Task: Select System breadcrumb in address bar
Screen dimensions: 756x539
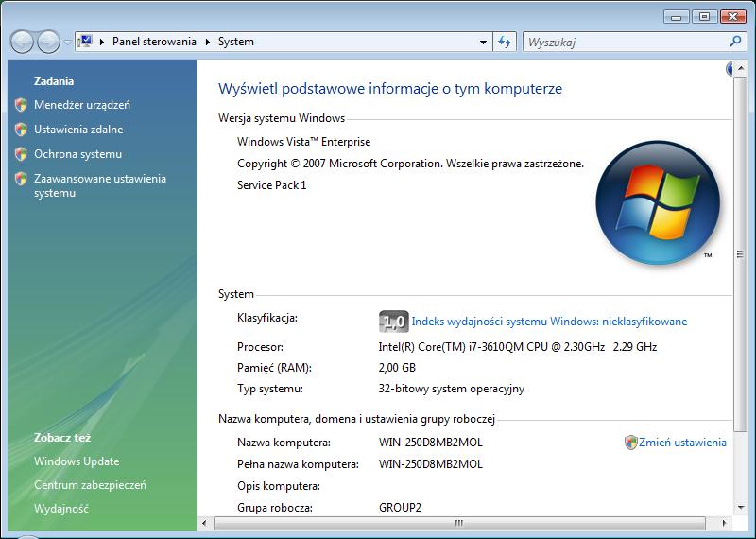Action: coord(235,42)
